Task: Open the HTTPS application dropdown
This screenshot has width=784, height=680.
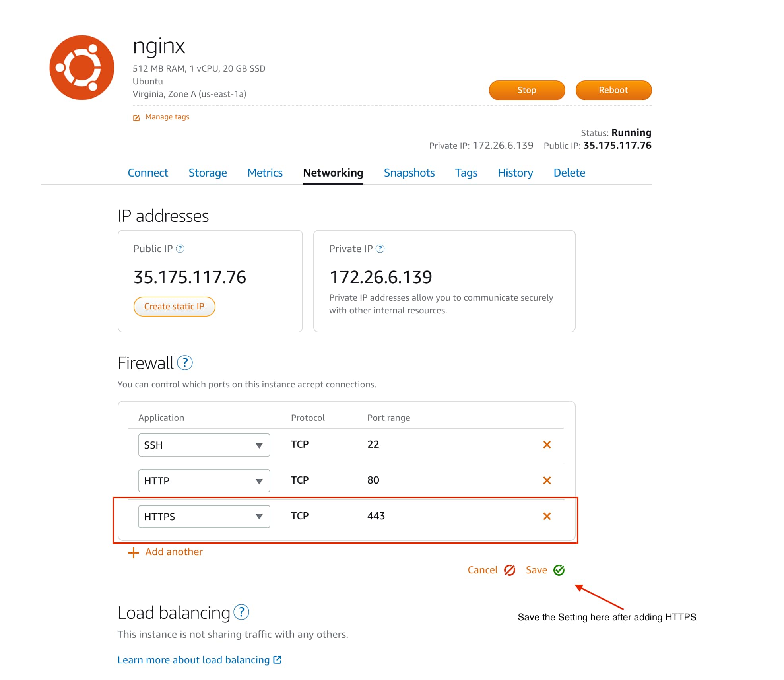Action: point(204,517)
